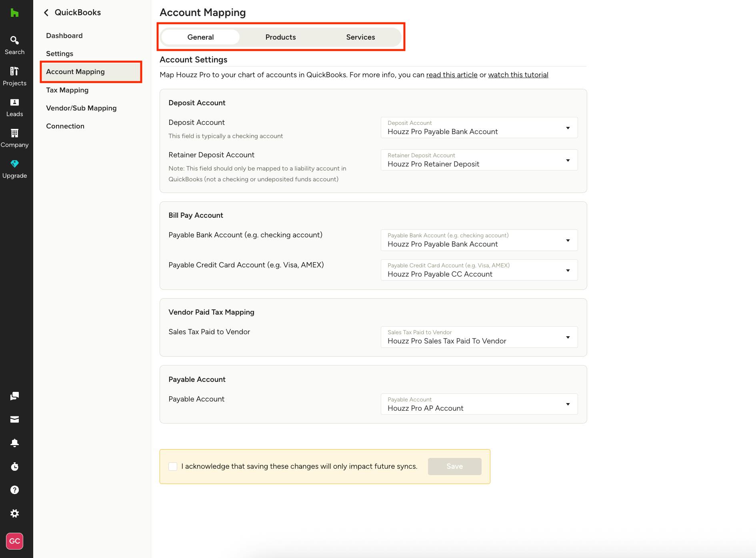Viewport: 756px width, 558px height.
Task: Go back using the QuickBooks arrow
Action: [x=46, y=13]
